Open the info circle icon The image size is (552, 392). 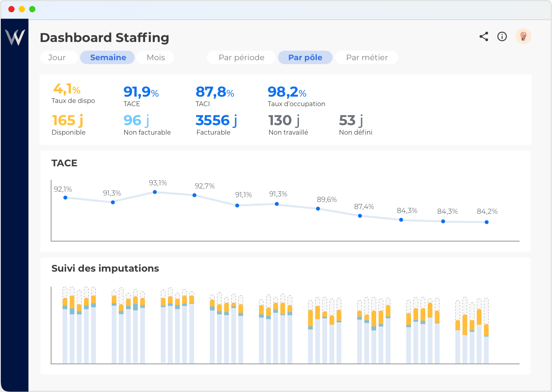pos(502,36)
